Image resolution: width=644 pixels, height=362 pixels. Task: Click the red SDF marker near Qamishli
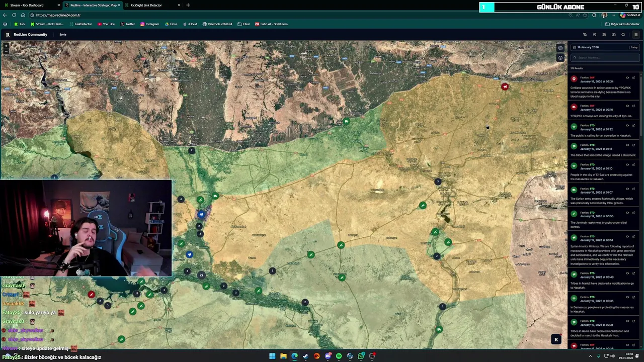505,87
